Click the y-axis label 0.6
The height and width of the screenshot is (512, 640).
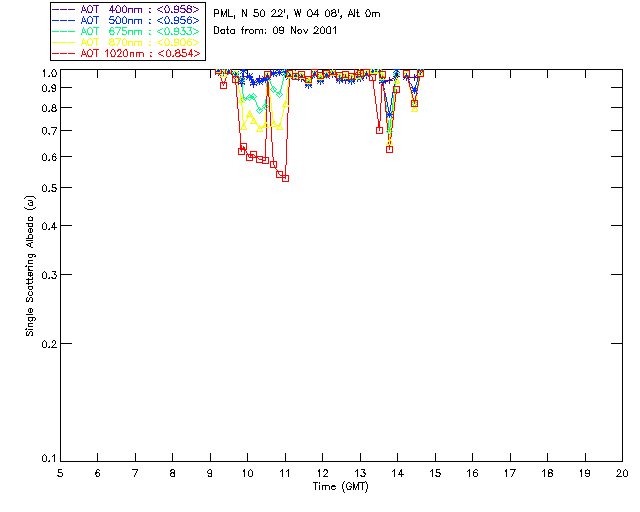[49, 157]
